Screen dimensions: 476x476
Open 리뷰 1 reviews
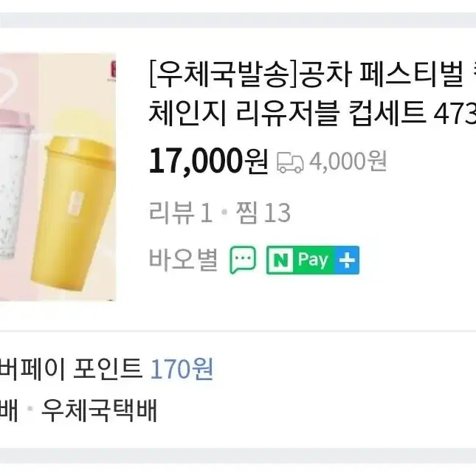tap(181, 213)
